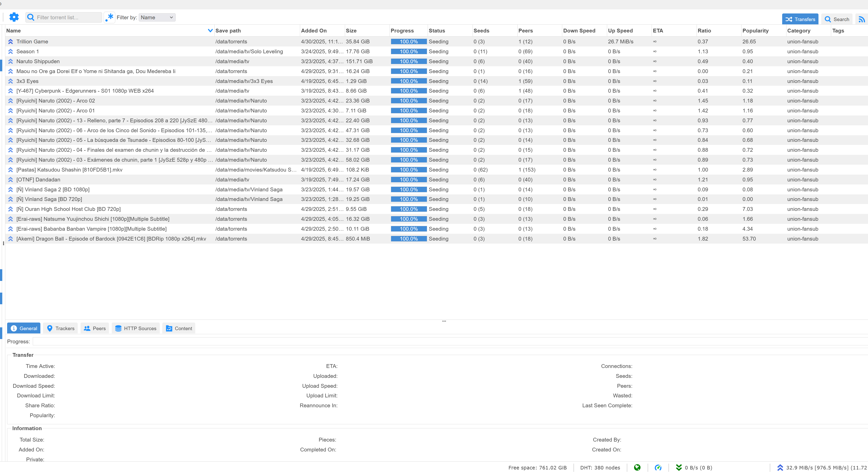The height and width of the screenshot is (472, 868).
Task: Click search magnifier in filter field
Action: 31,17
